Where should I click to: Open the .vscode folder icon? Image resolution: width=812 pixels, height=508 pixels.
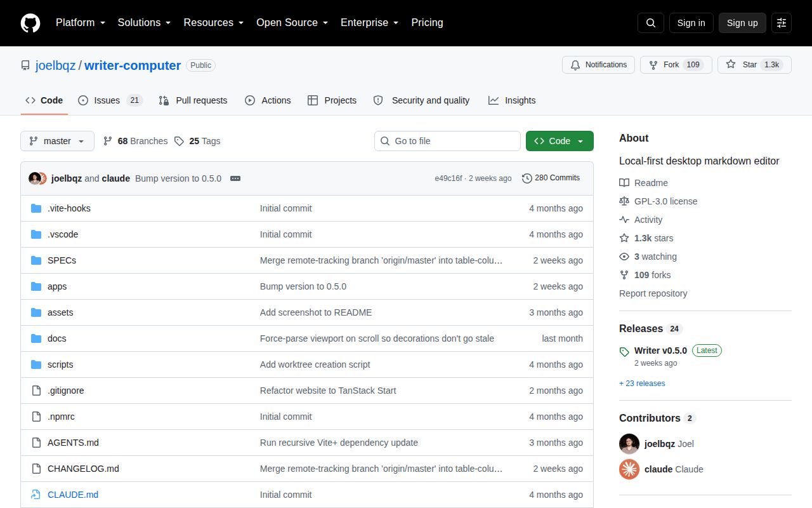[x=36, y=234]
